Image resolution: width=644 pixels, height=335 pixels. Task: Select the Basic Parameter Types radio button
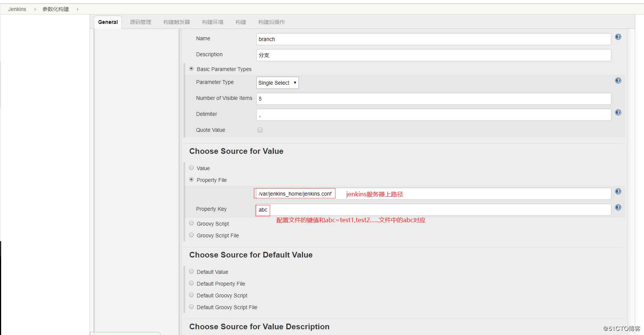(191, 69)
